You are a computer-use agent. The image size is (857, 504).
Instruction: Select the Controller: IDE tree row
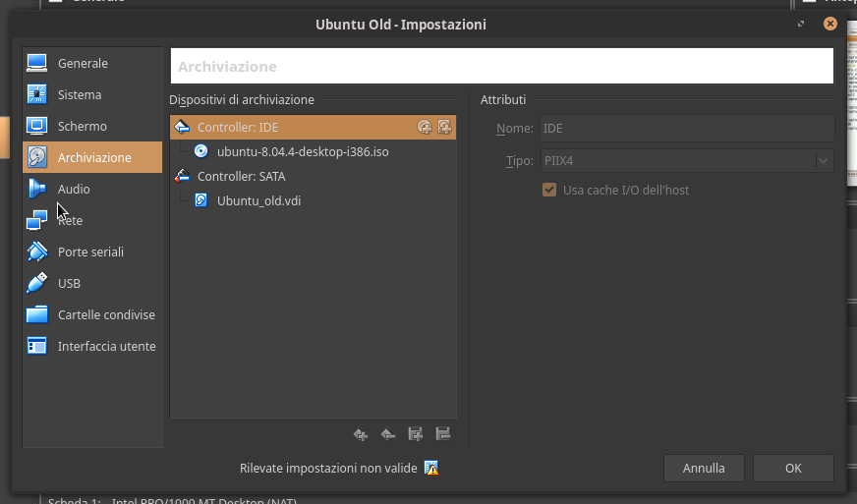point(314,128)
